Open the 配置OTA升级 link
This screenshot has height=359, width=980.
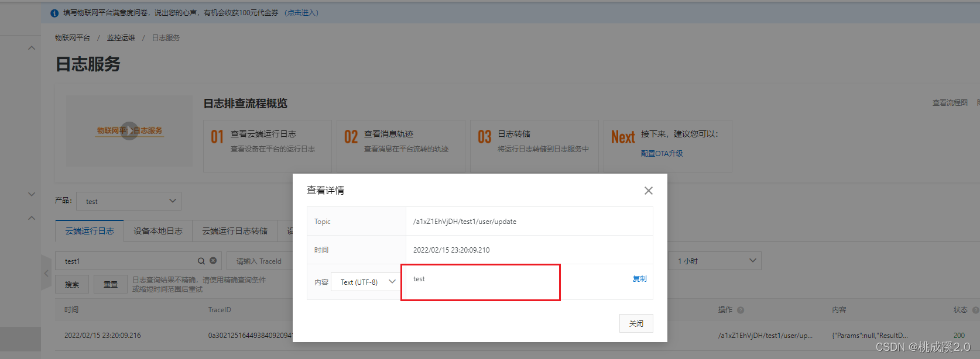[662, 154]
